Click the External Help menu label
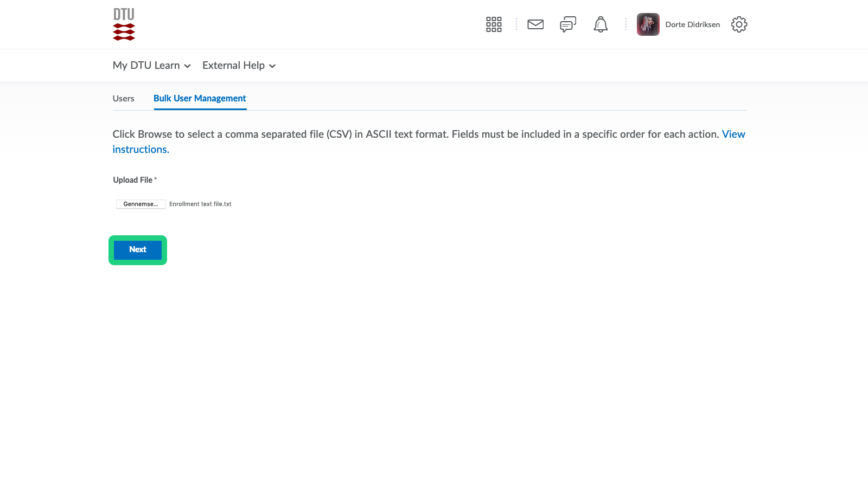The image size is (868, 488). coord(233,66)
